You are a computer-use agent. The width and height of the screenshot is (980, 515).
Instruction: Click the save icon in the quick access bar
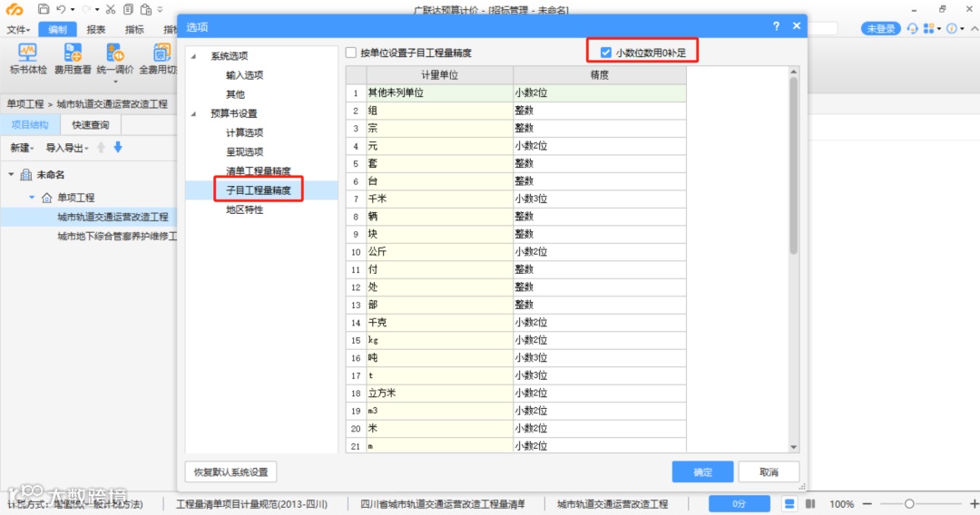(x=44, y=9)
